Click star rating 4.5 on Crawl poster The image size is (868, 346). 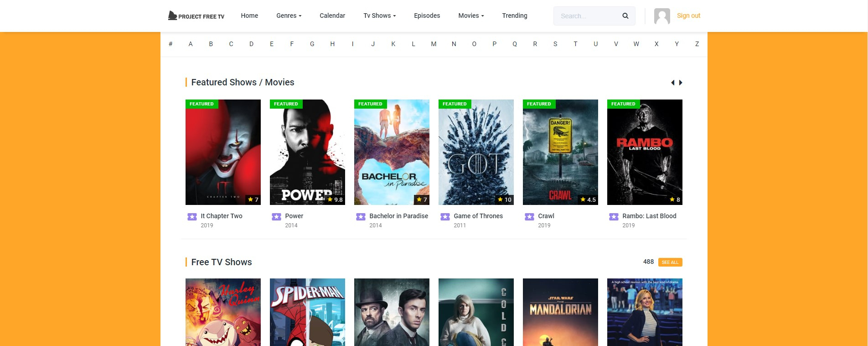click(x=588, y=199)
